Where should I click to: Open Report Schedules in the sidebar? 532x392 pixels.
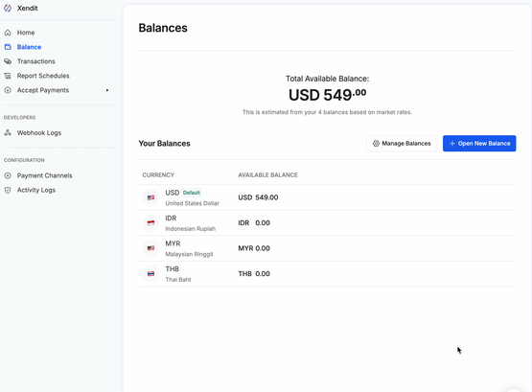(43, 76)
